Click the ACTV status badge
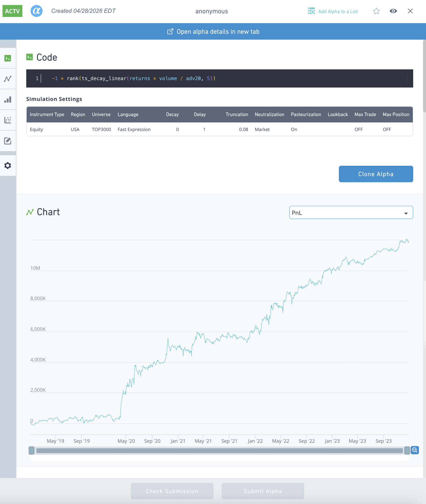This screenshot has height=504, width=426. click(x=12, y=11)
